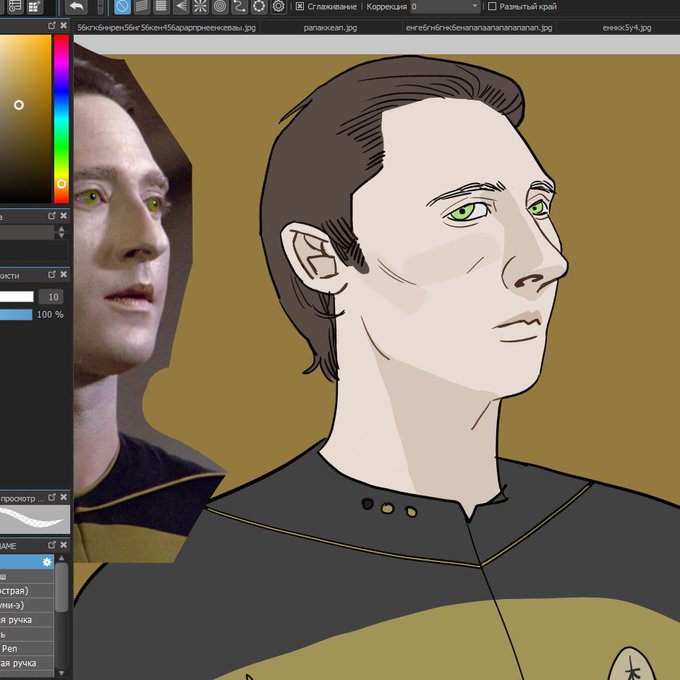Select the brush ending in "уми-э)"
This screenshot has width=680, height=680.
27,605
